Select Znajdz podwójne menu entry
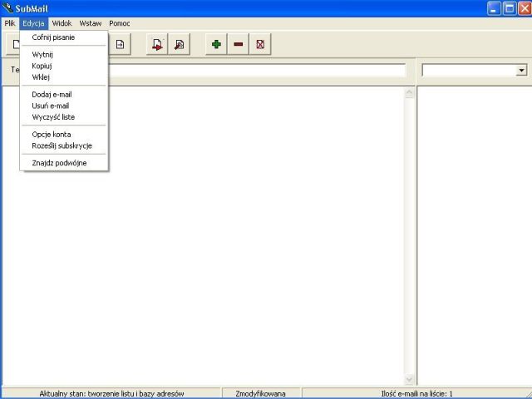The height and width of the screenshot is (399, 532). (x=64, y=163)
